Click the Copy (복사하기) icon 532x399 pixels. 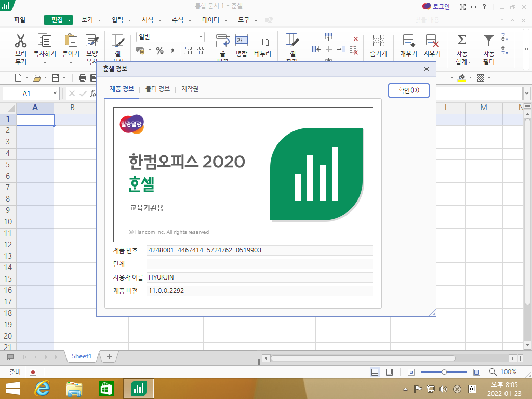click(x=45, y=41)
